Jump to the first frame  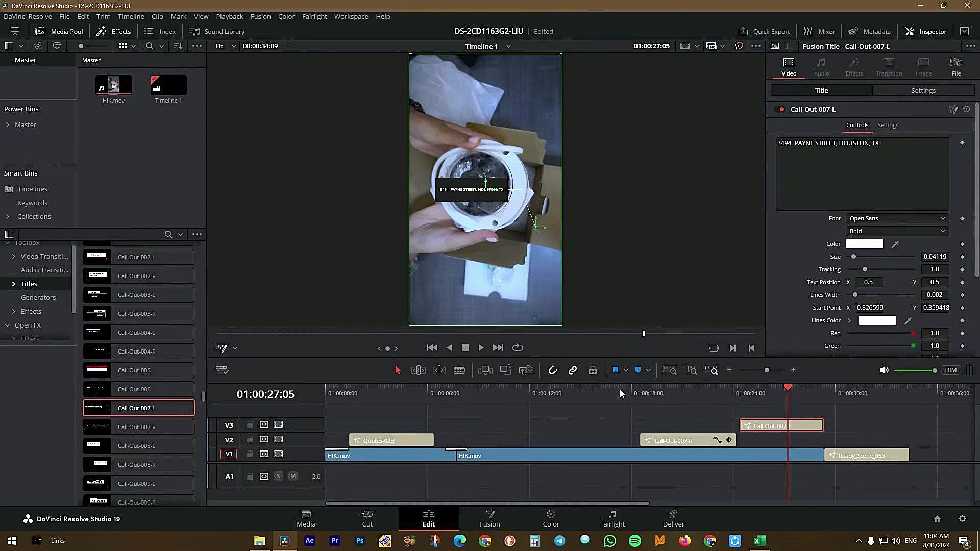[432, 348]
